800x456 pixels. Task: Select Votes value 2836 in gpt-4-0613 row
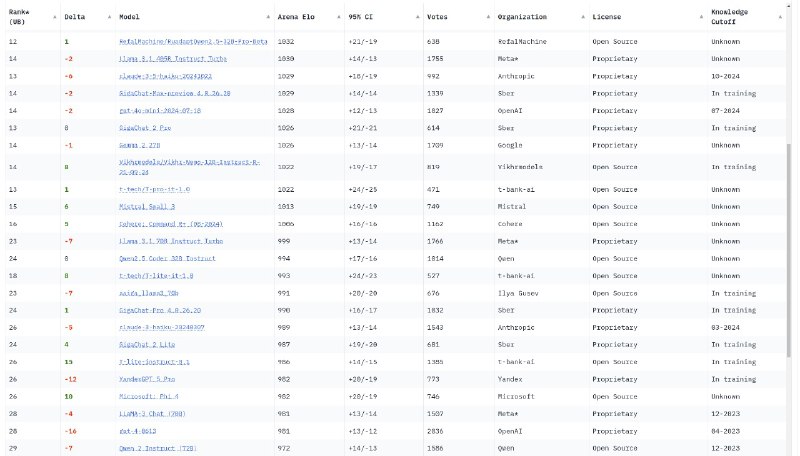[435, 431]
